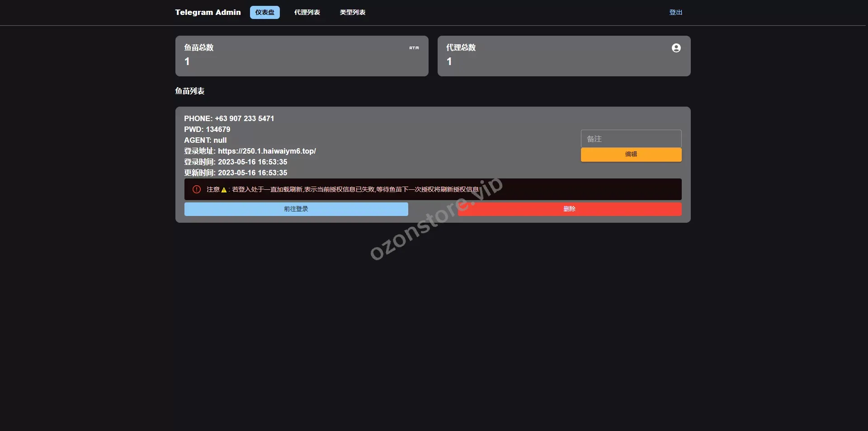The height and width of the screenshot is (431, 868).
Task: Click the user account icon in 代理总数 card
Action: 676,48
